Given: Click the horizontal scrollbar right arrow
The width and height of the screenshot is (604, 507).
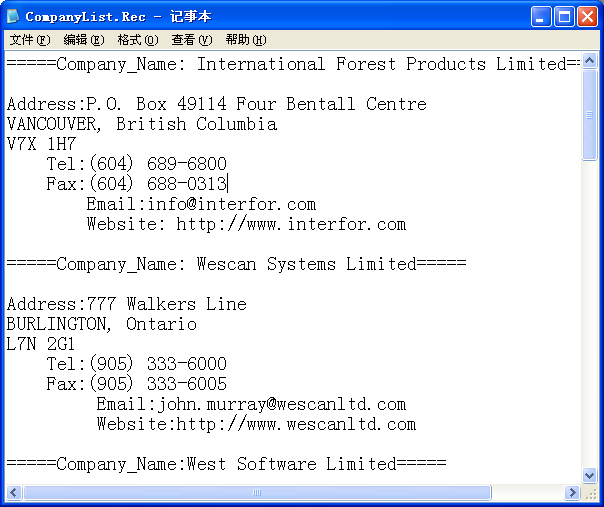Looking at the screenshot, I should (573, 493).
